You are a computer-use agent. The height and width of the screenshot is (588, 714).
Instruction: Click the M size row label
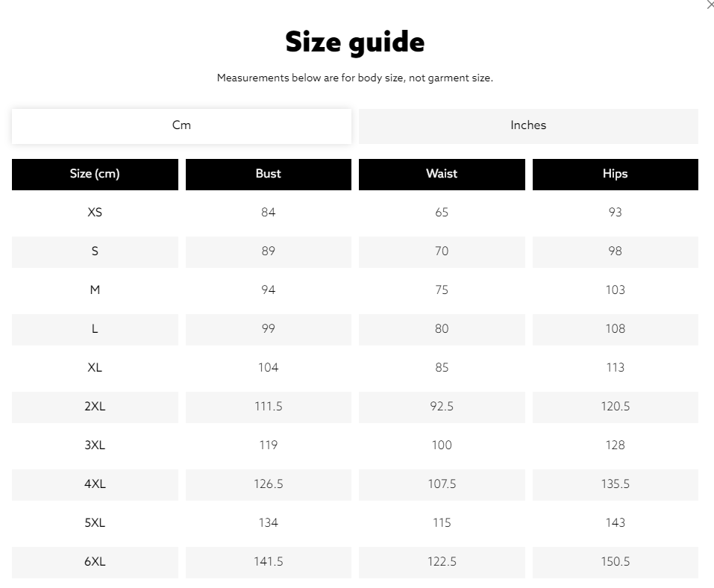tap(95, 290)
